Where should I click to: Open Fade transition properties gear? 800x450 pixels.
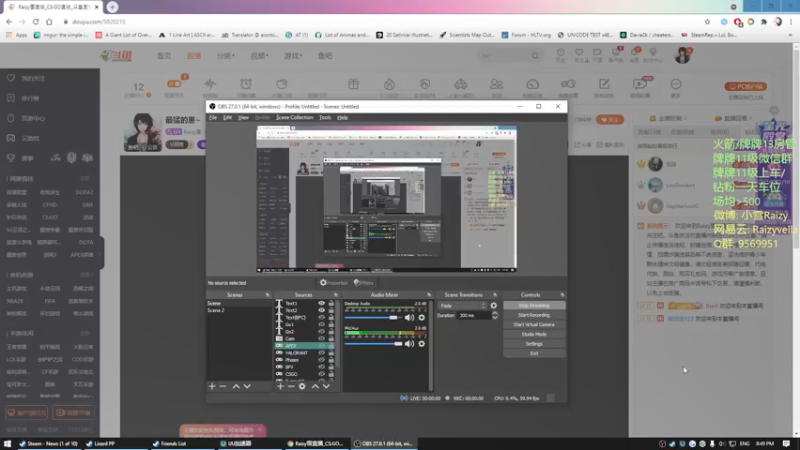(493, 306)
